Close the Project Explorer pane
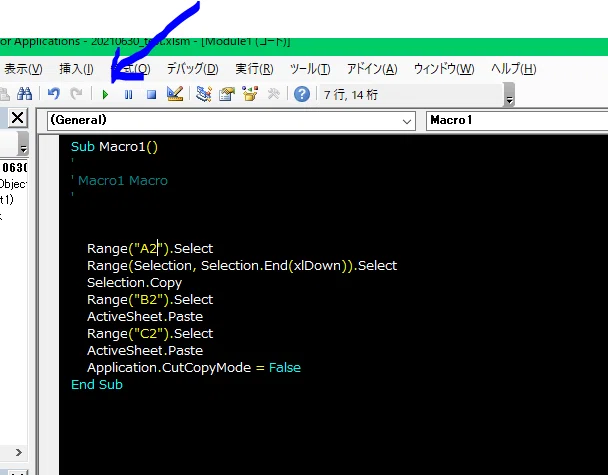This screenshot has height=475, width=608. (x=17, y=117)
